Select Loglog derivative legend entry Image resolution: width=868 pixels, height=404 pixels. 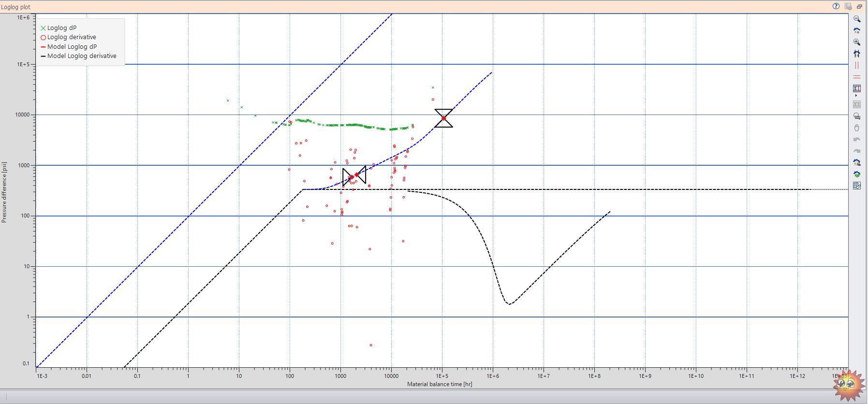coord(68,37)
